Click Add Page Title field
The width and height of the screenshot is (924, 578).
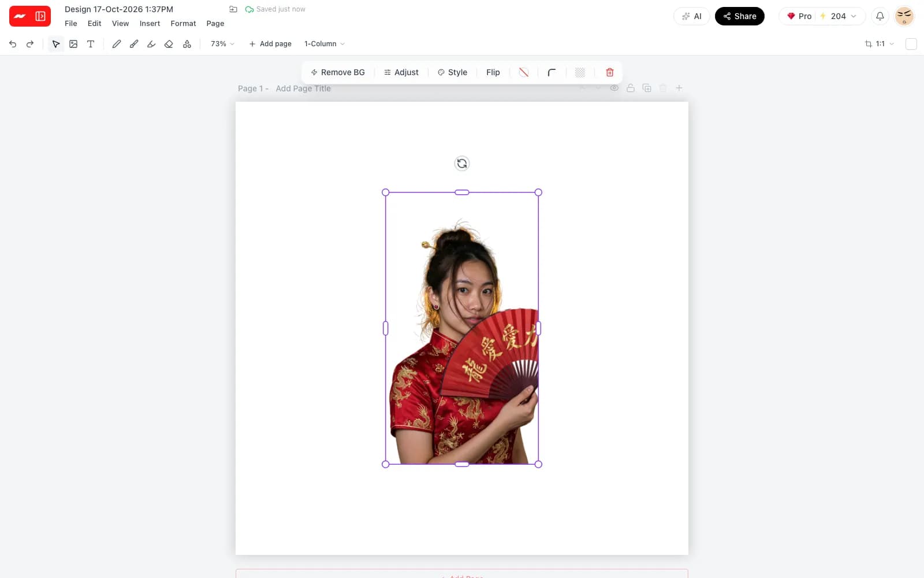(x=303, y=88)
